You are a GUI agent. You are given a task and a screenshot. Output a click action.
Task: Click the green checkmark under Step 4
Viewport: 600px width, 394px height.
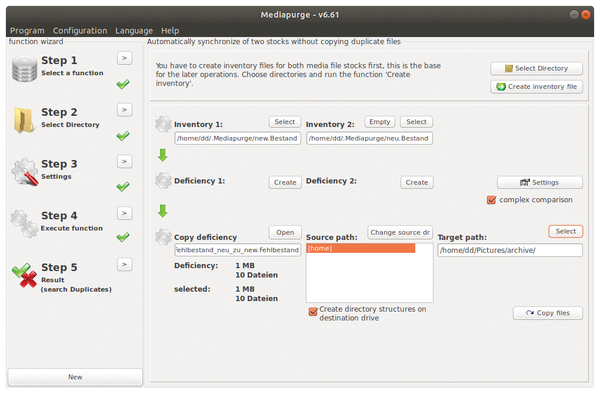click(x=123, y=237)
